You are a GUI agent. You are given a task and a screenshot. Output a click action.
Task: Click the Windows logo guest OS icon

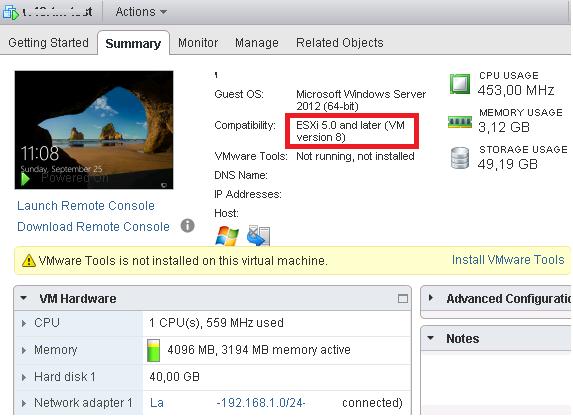pyautogui.click(x=227, y=236)
